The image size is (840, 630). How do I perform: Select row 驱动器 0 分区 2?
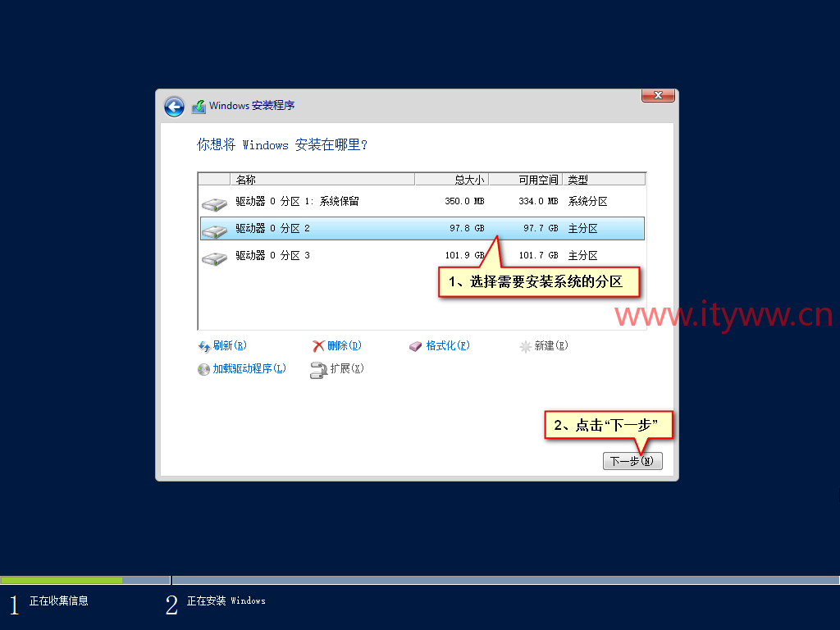[x=422, y=228]
